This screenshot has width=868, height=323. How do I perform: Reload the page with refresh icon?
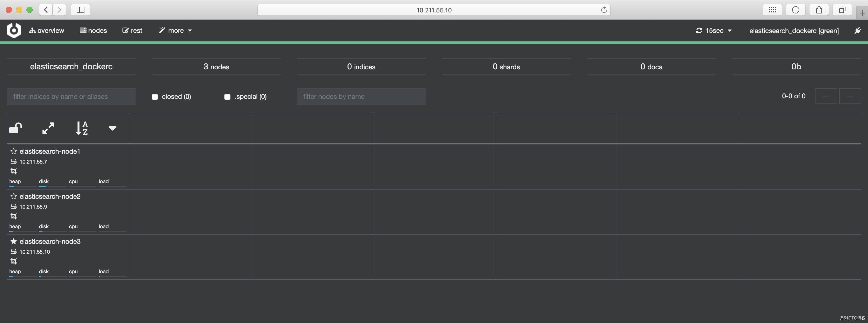point(604,10)
